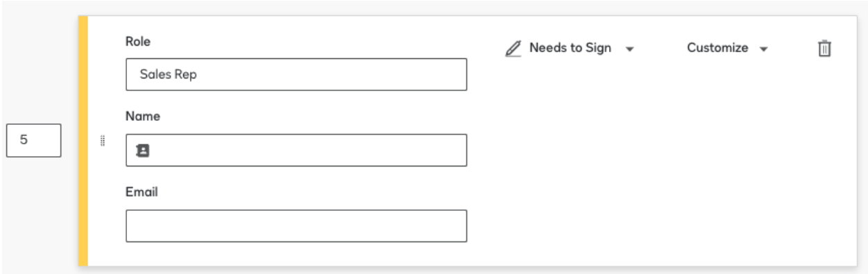Click inside the Name input field

tap(296, 150)
